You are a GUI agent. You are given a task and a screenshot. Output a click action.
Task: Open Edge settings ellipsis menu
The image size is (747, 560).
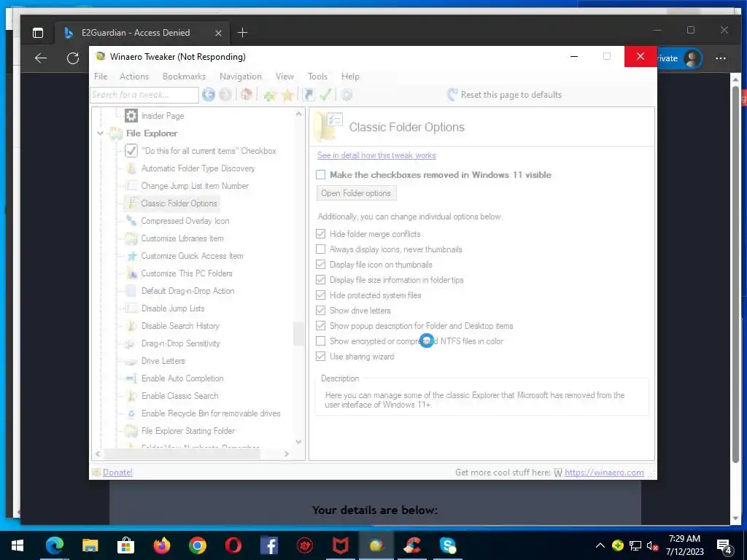(721, 58)
